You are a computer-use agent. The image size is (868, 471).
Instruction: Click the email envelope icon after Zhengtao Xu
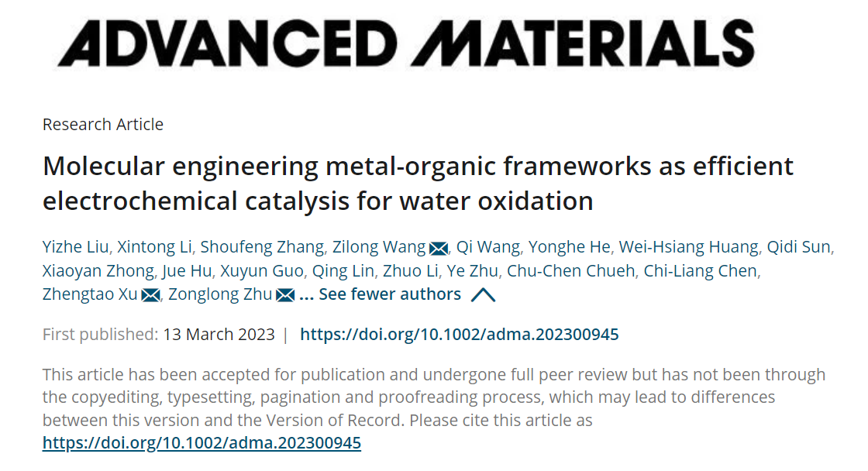coord(150,296)
